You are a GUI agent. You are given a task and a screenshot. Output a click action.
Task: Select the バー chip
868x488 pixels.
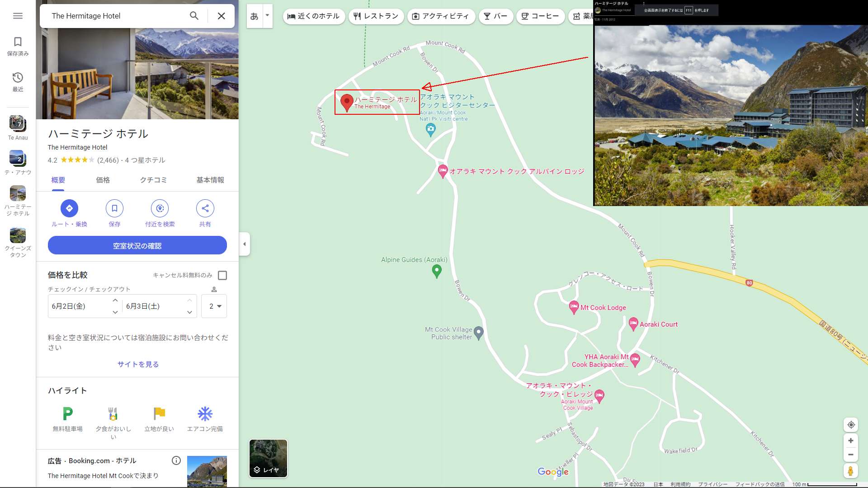[495, 16]
